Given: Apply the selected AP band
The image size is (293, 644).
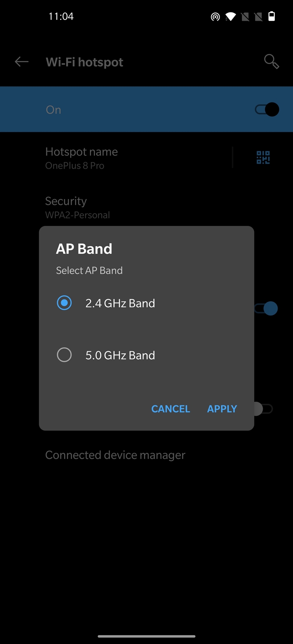Looking at the screenshot, I should [222, 409].
